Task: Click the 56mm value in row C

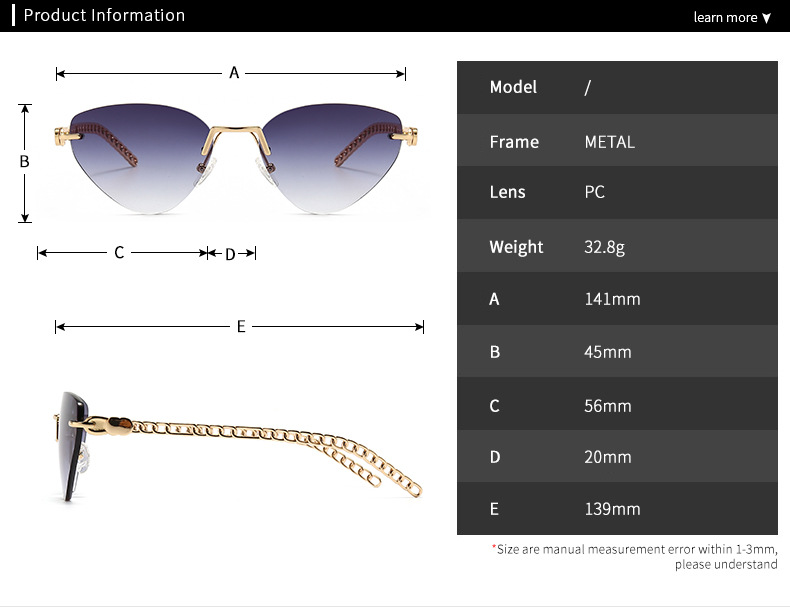Action: pos(608,406)
